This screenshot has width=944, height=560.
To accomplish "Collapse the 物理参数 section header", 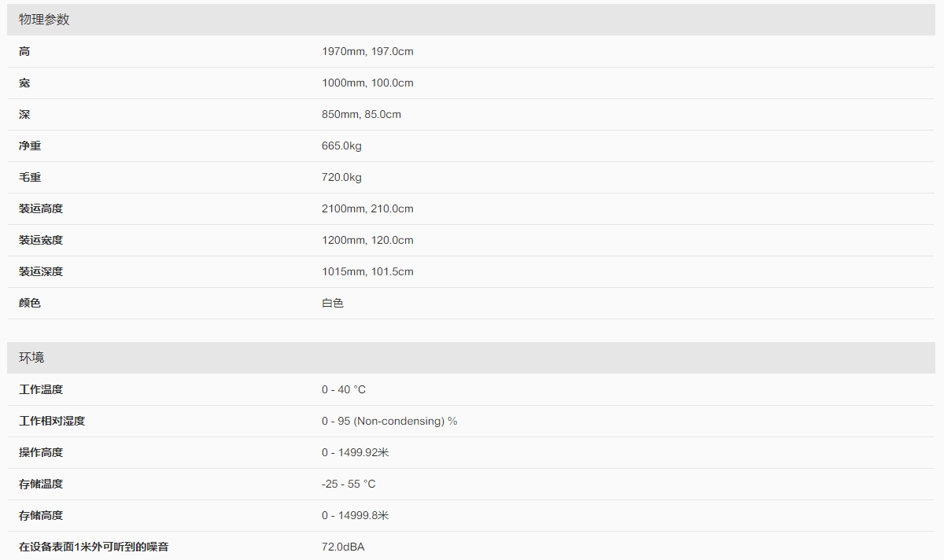I will pyautogui.click(x=44, y=20).
